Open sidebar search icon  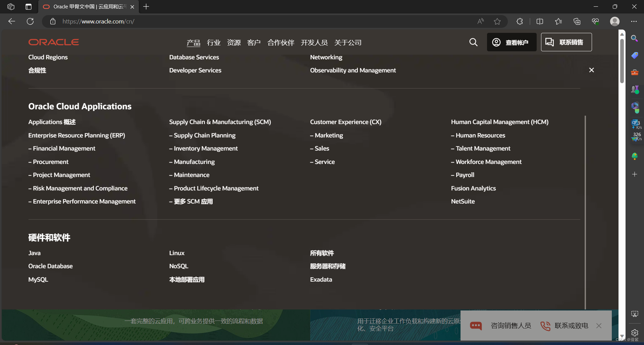click(x=634, y=38)
